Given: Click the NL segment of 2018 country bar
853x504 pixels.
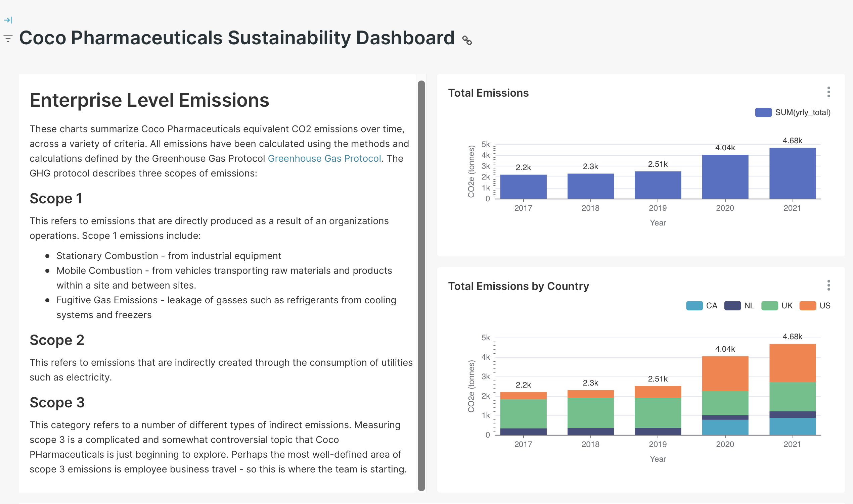Looking at the screenshot, I should (x=591, y=432).
